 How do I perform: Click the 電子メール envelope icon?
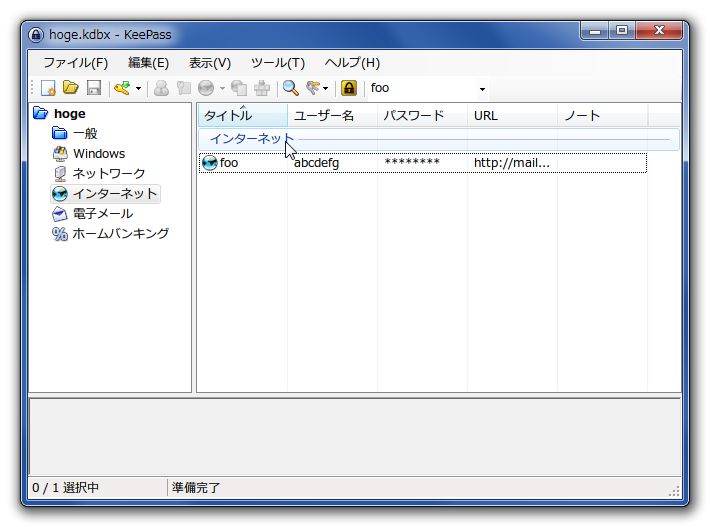click(x=60, y=214)
